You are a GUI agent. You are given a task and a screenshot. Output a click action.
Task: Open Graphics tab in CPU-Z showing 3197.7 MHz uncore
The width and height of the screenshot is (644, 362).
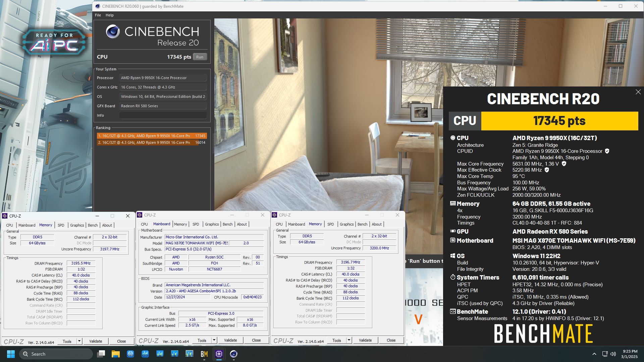tap(77, 225)
